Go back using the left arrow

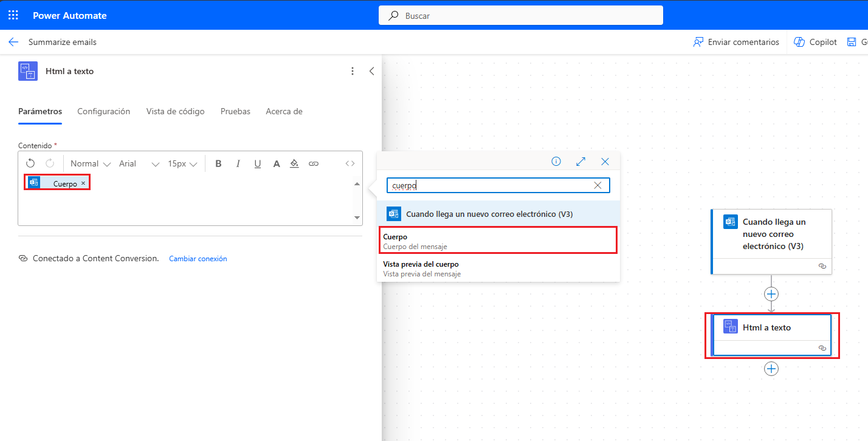(13, 42)
